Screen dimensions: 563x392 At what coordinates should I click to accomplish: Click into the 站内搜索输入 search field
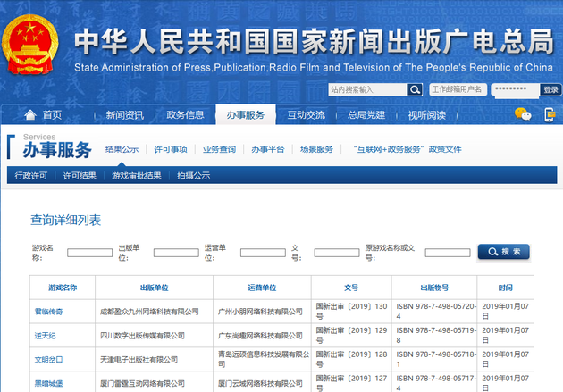click(x=366, y=89)
